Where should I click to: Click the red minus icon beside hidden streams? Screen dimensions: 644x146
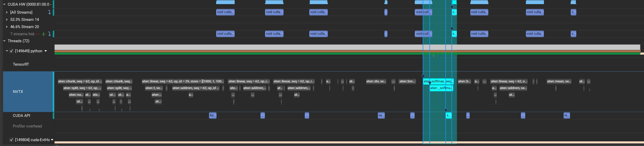(38, 34)
